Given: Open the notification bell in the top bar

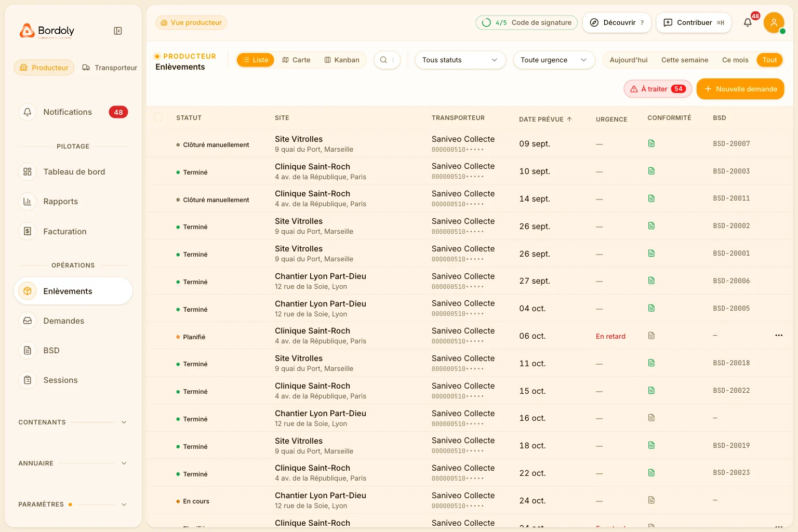Looking at the screenshot, I should (x=748, y=22).
